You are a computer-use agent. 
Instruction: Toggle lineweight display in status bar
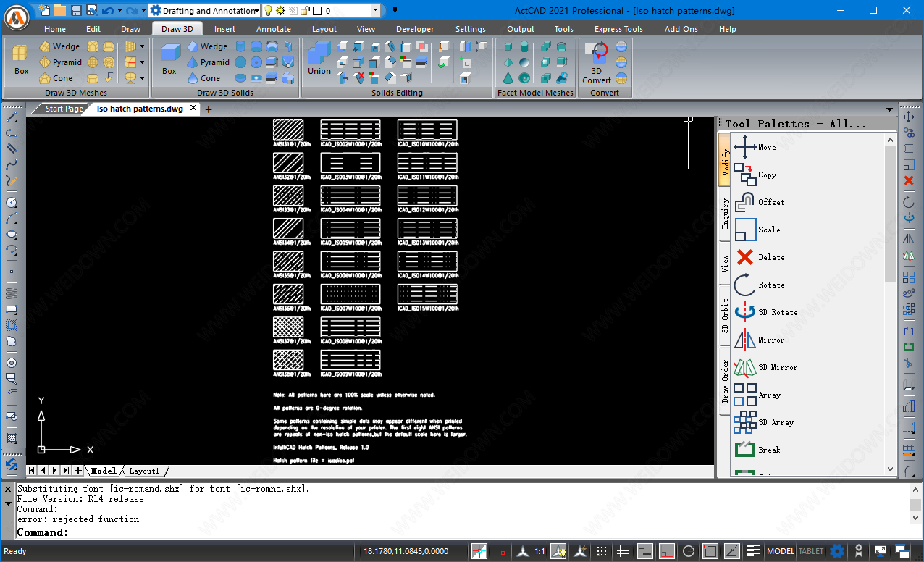754,551
